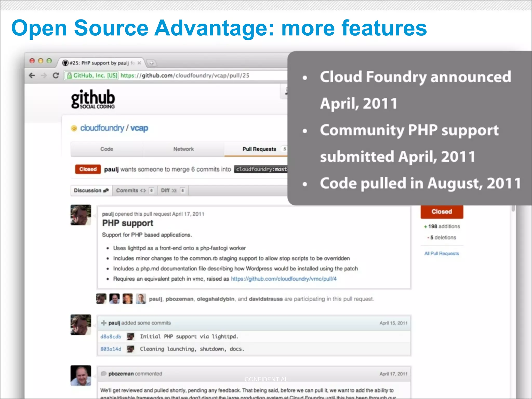Open a new browser tab
The width and height of the screenshot is (532, 399).
[x=151, y=63]
